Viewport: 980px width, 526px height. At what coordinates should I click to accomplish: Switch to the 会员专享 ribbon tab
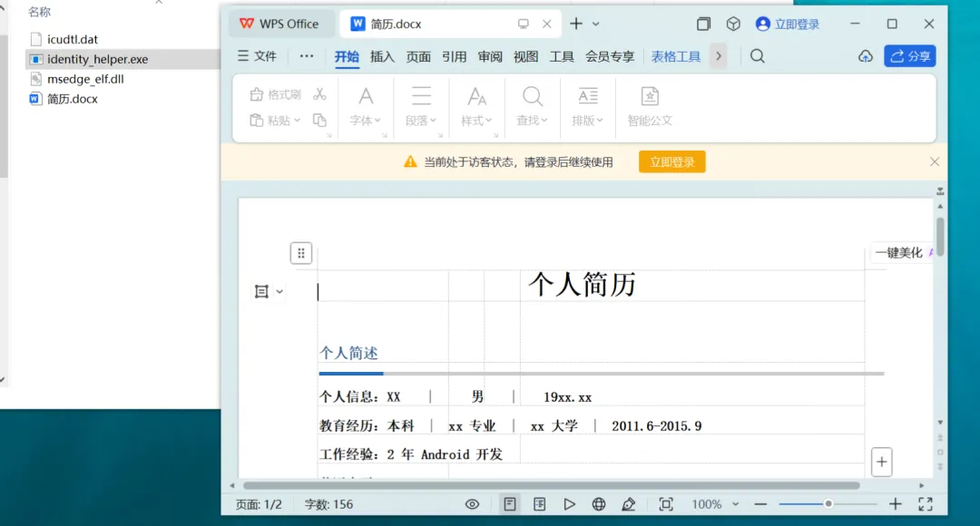coord(610,57)
